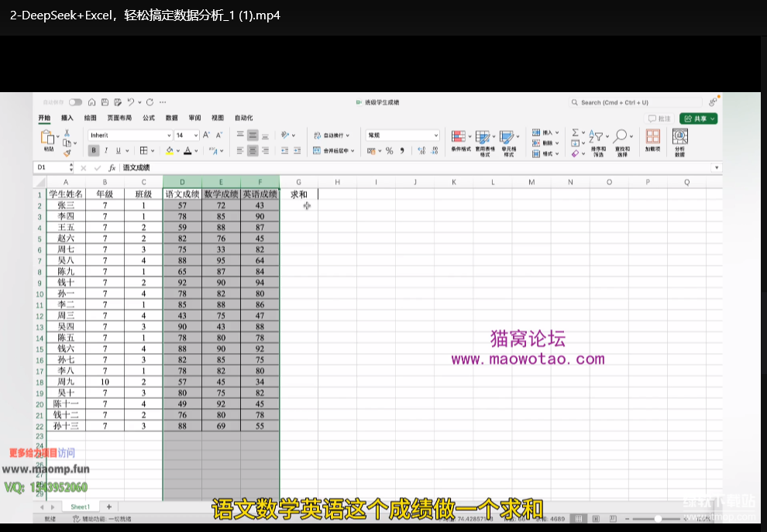Expand the font name dropdown
The width and height of the screenshot is (767, 532).
tap(169, 135)
